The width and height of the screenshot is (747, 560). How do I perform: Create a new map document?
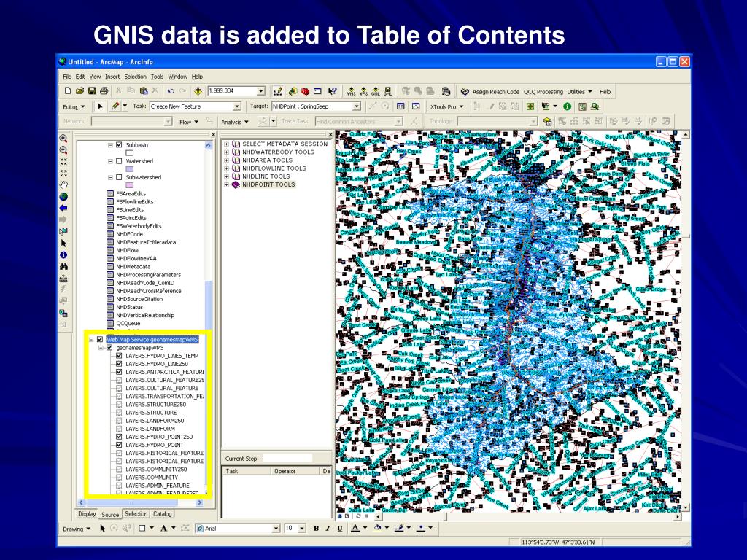pyautogui.click(x=68, y=91)
